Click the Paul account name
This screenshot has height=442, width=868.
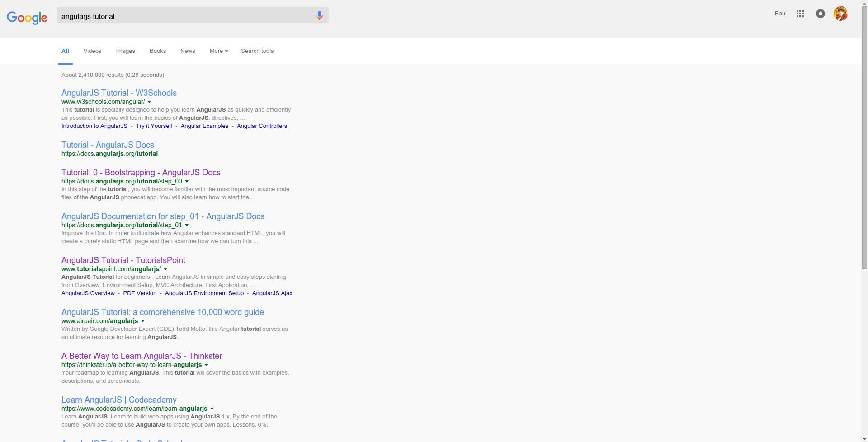781,14
